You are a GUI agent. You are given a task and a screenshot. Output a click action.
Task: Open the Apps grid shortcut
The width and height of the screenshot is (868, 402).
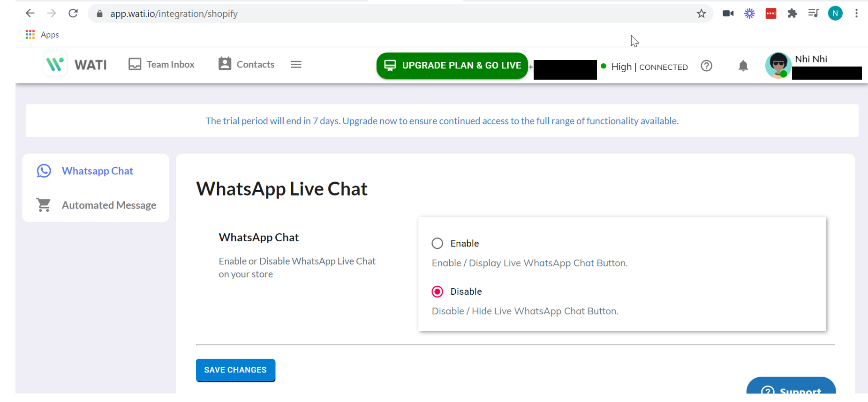42,35
